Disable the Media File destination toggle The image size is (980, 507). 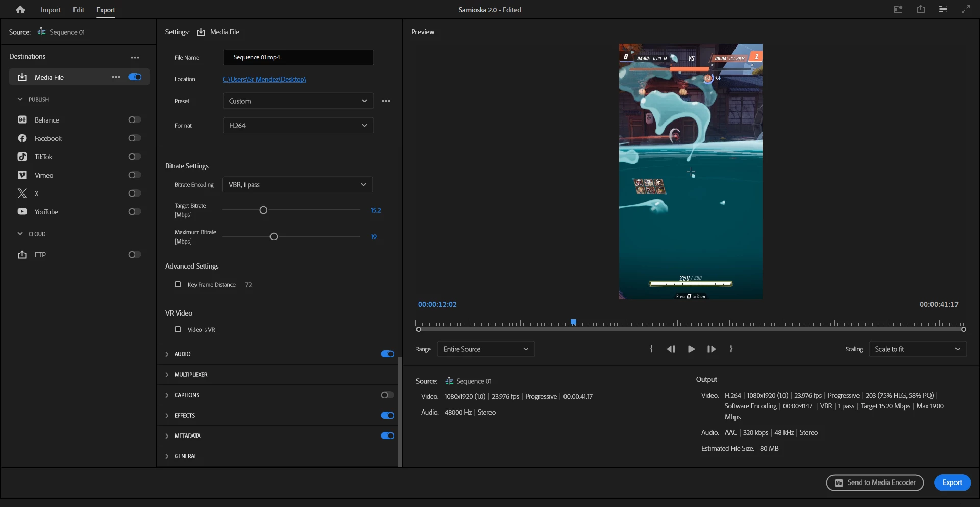tap(135, 77)
